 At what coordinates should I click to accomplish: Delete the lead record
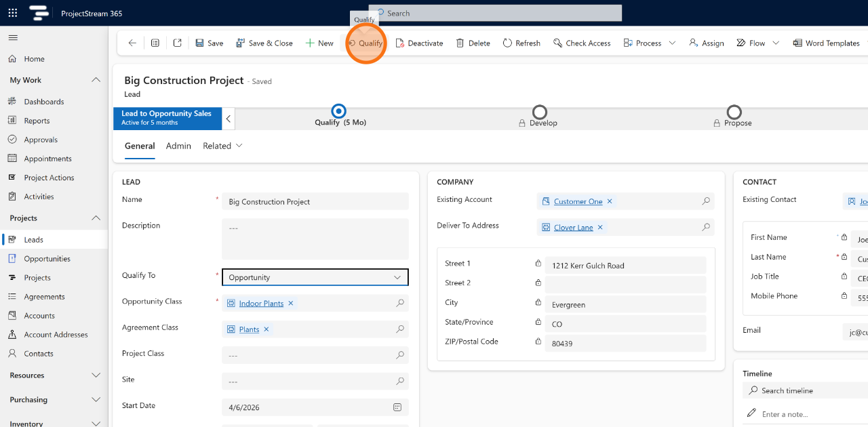(x=473, y=43)
